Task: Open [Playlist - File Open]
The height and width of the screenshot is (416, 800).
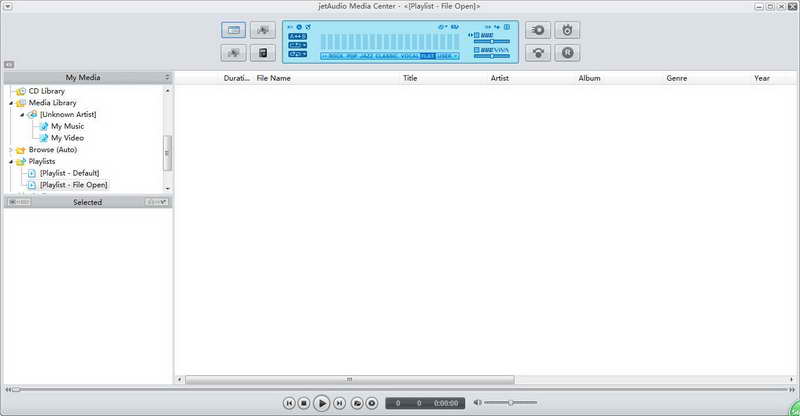Action: pos(73,185)
